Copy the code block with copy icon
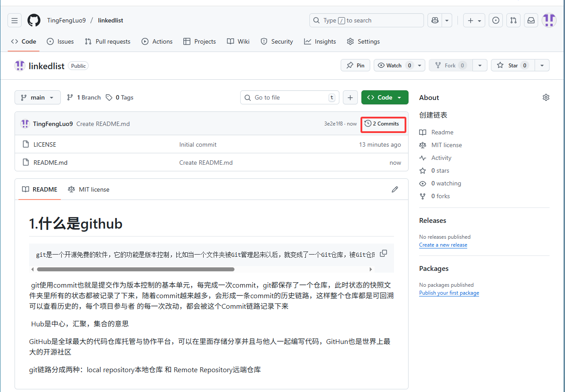Image resolution: width=565 pixels, height=392 pixels. pos(383,253)
